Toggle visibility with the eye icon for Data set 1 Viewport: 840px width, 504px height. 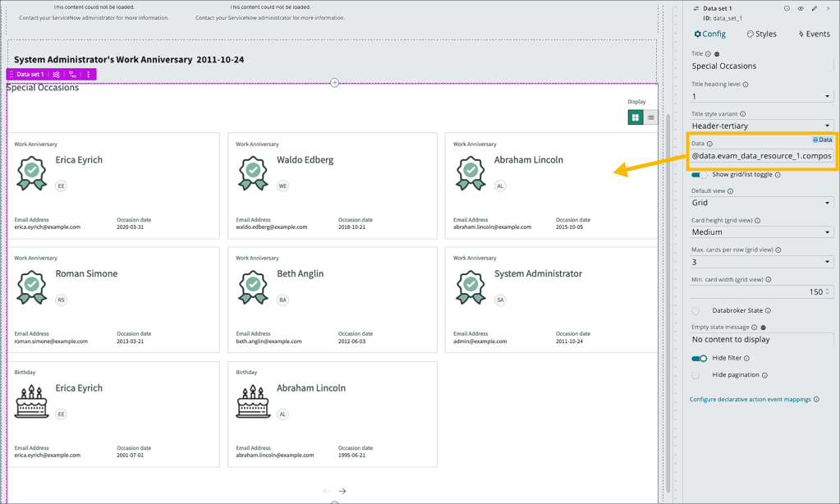[801, 8]
